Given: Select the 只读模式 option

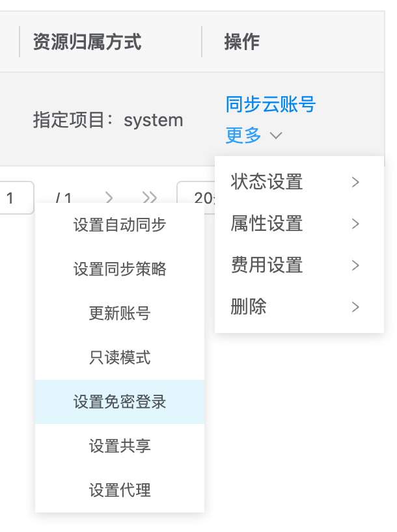Looking at the screenshot, I should tap(120, 358).
